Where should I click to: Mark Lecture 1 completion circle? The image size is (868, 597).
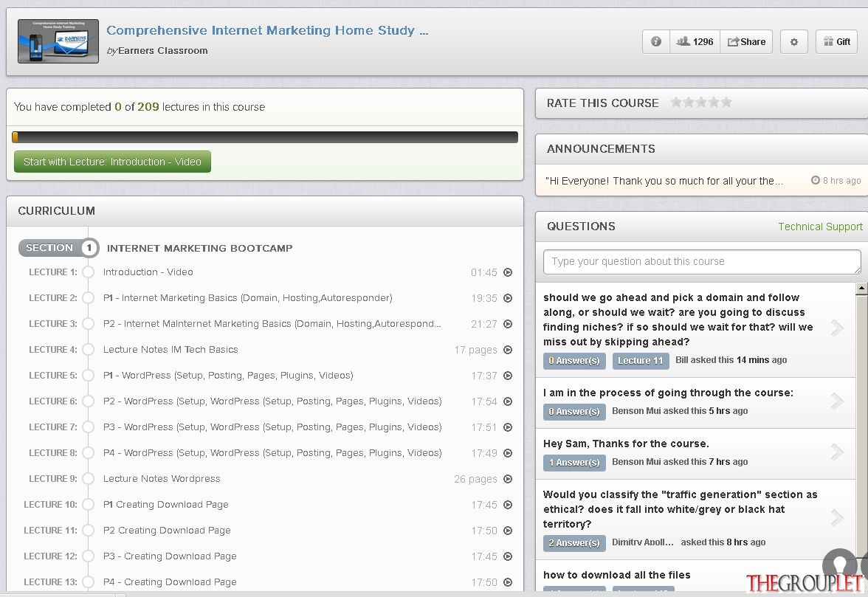pyautogui.click(x=88, y=272)
